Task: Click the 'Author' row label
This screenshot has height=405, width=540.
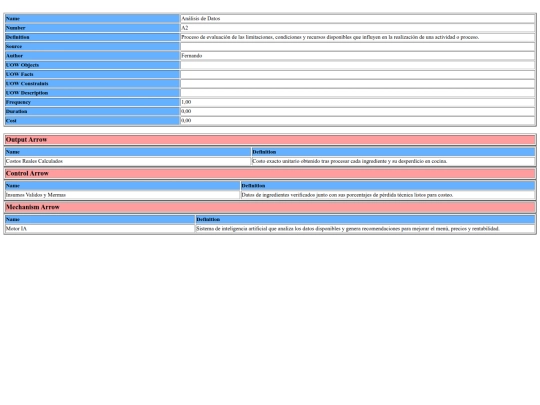Action: click(x=14, y=56)
